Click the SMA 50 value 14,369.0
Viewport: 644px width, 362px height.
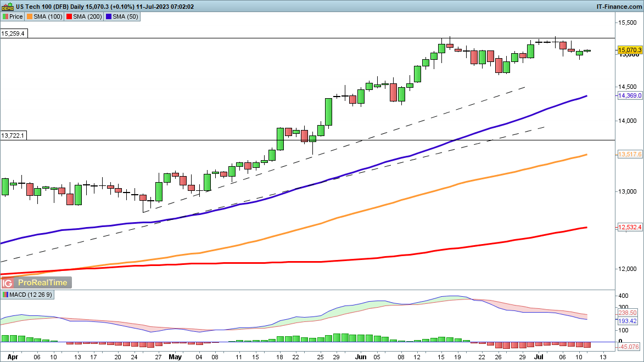[630, 95]
